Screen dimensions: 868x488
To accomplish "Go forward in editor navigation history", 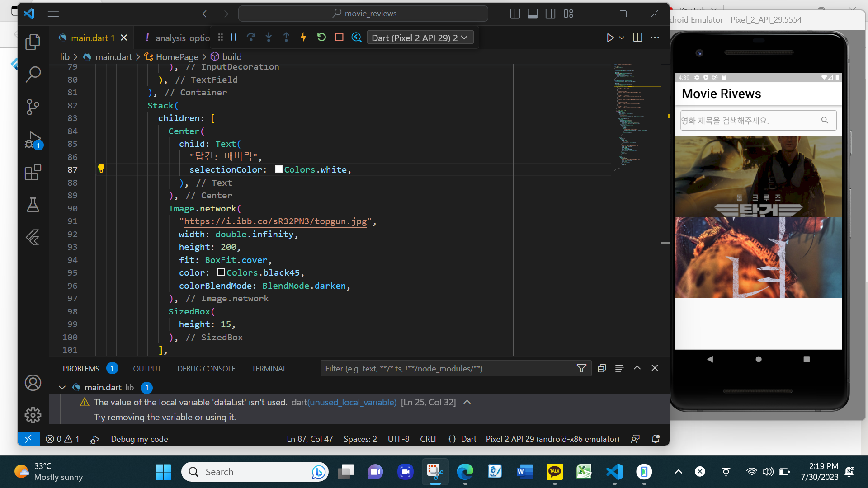I will coord(224,14).
